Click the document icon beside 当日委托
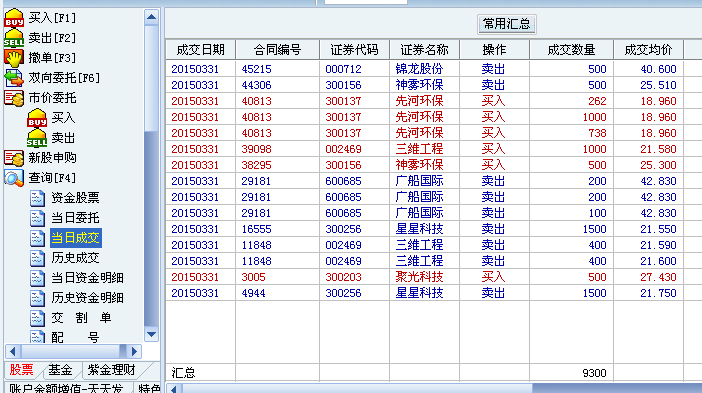This screenshot has width=702, height=393. pos(37,218)
